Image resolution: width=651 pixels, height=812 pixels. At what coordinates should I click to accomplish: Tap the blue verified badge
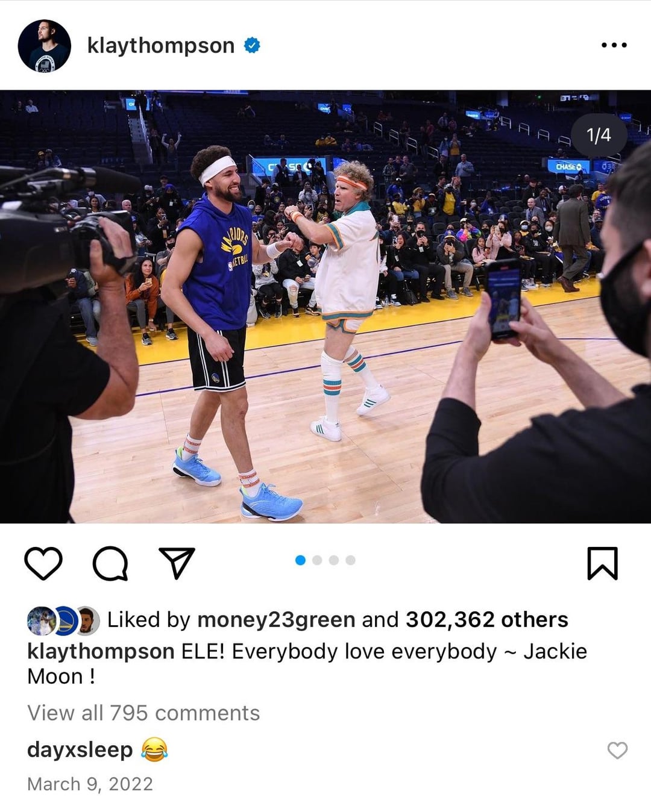252,45
